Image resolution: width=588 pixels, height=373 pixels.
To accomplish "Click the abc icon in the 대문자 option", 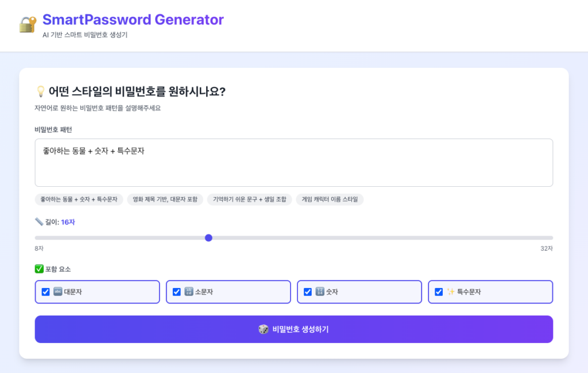I will click(x=57, y=292).
